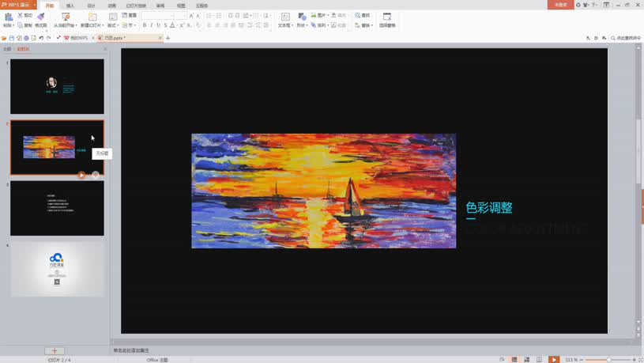Image resolution: width=644 pixels, height=363 pixels.
Task: Decrease font size with small A
Action: [198, 15]
